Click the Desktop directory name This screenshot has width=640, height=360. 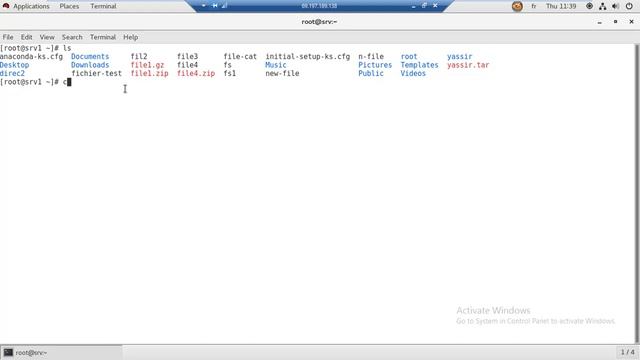[14, 65]
